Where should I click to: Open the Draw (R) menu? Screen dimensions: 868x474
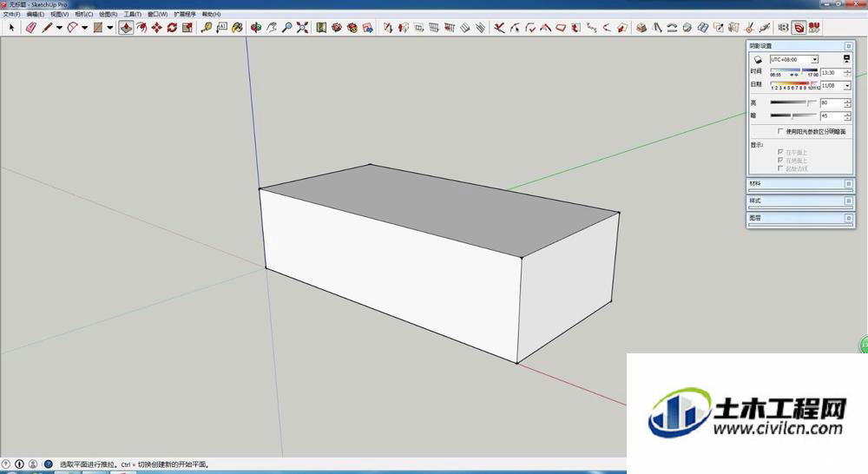tap(108, 14)
